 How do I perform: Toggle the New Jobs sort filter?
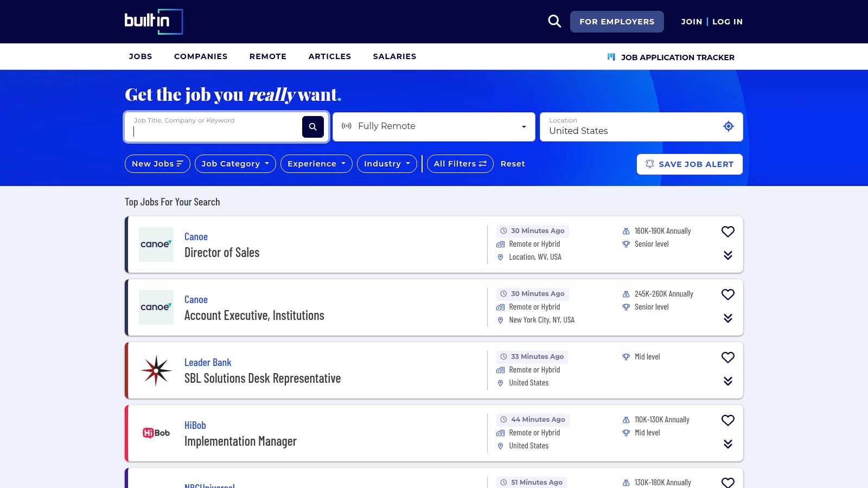coord(157,164)
